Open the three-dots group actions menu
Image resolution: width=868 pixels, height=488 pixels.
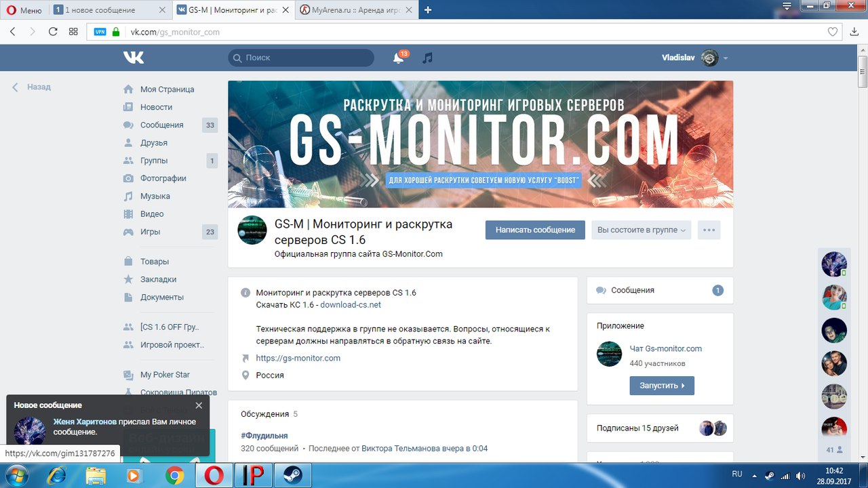click(x=709, y=230)
